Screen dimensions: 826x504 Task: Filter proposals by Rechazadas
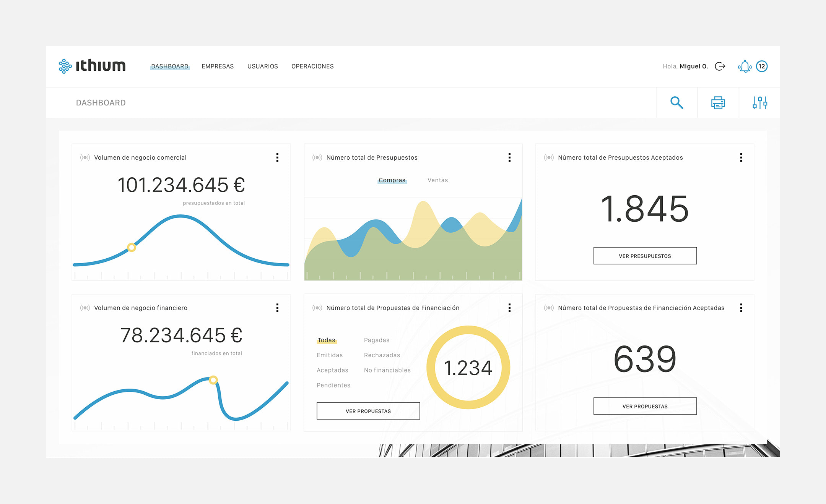[x=382, y=355]
